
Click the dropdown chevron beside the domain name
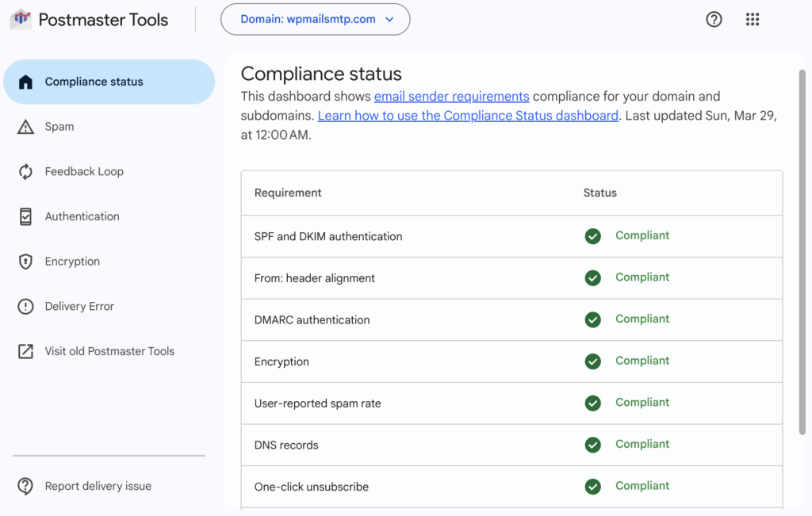click(389, 20)
